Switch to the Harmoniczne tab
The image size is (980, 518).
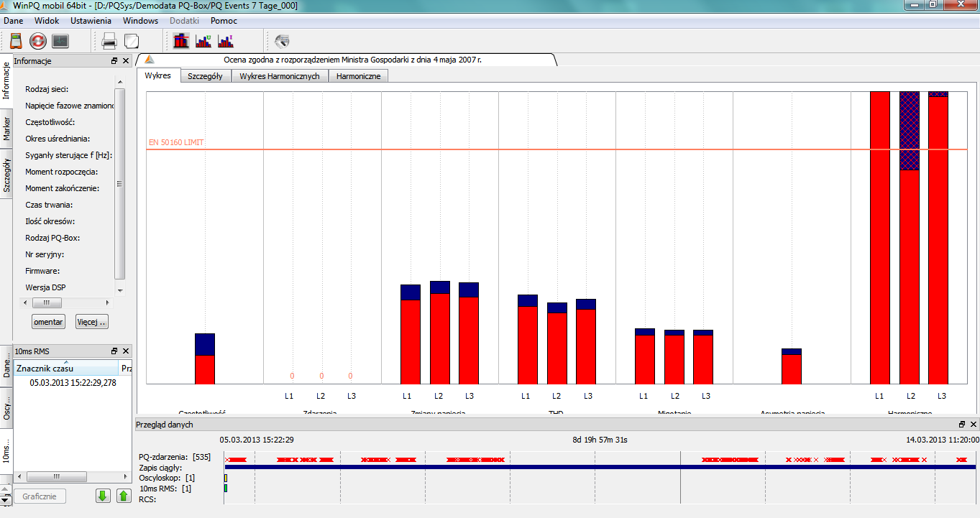[x=358, y=76]
